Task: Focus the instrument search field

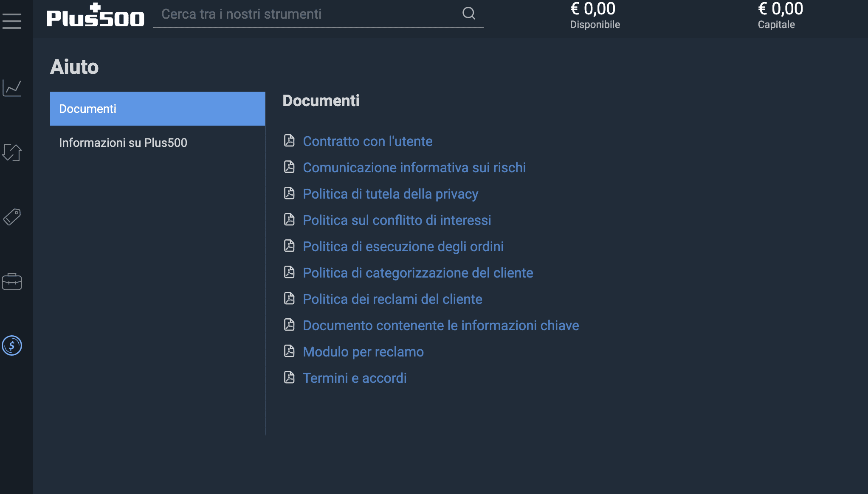Action: tap(306, 14)
